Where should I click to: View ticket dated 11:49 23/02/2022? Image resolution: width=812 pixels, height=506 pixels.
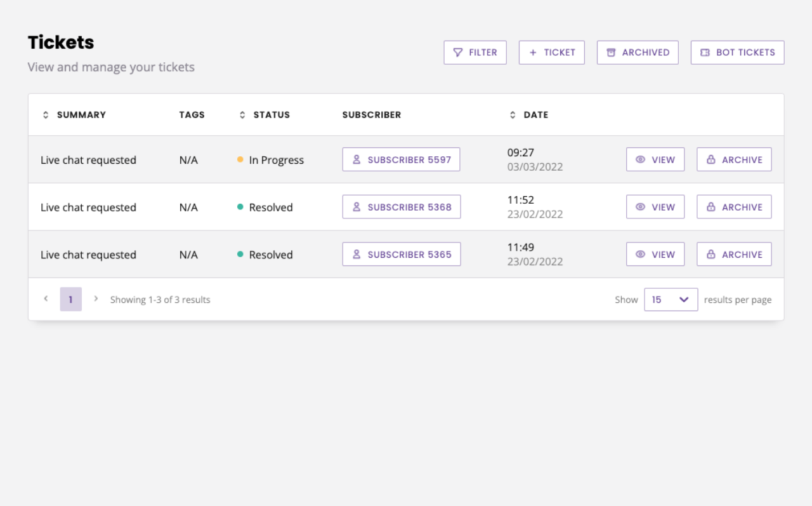(655, 255)
